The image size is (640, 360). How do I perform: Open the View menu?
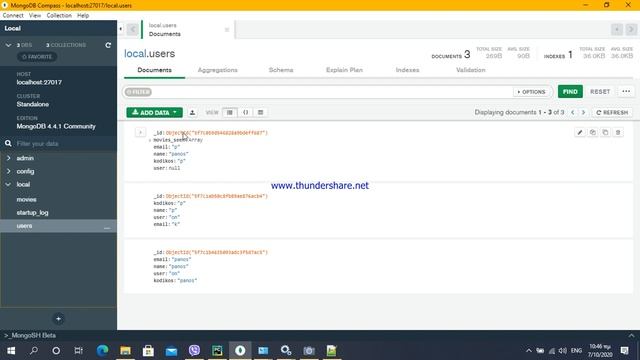click(35, 16)
